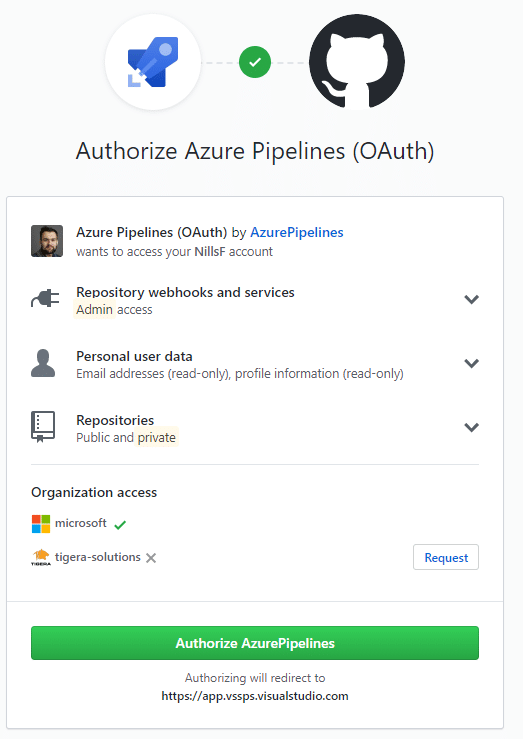Expand Repositories permission details
The image size is (523, 739).
tap(472, 427)
